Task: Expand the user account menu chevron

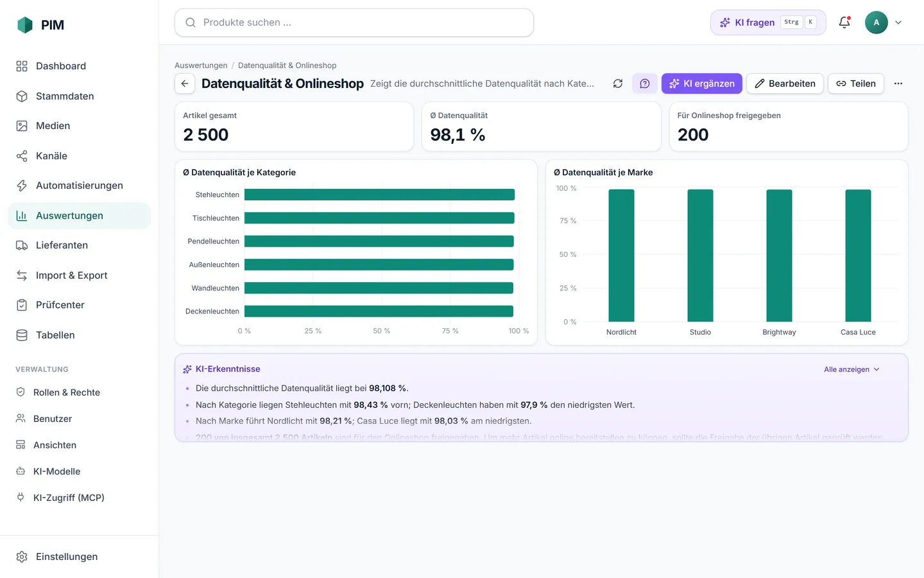Action: coord(898,22)
